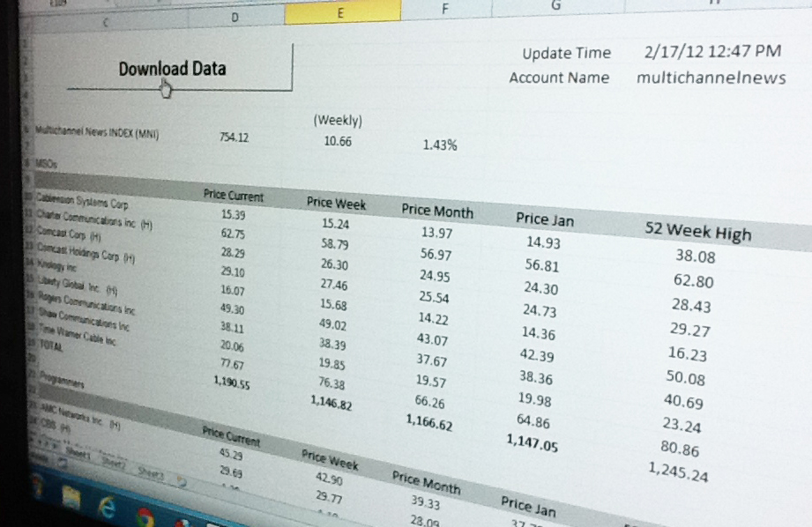Select the MSOs section label
The width and height of the screenshot is (812, 527).
click(46, 164)
